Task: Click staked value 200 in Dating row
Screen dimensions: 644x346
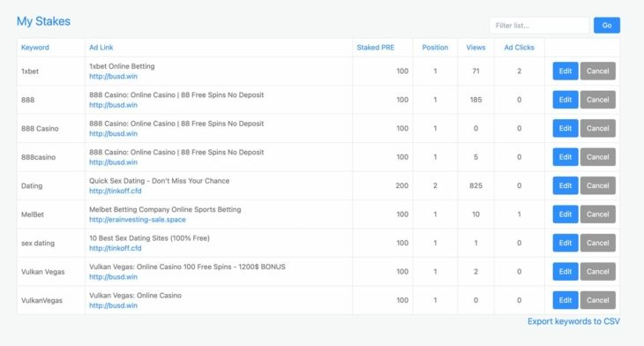Action: pos(402,185)
